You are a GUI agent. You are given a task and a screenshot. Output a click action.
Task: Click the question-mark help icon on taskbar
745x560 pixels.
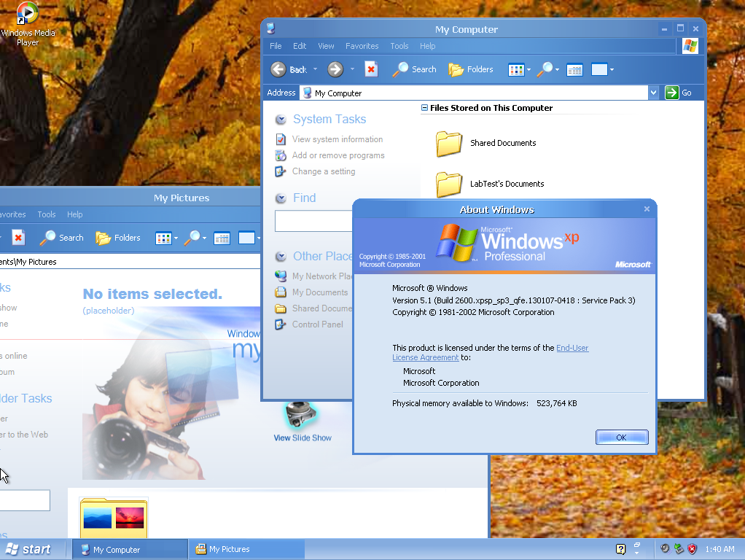[620, 550]
